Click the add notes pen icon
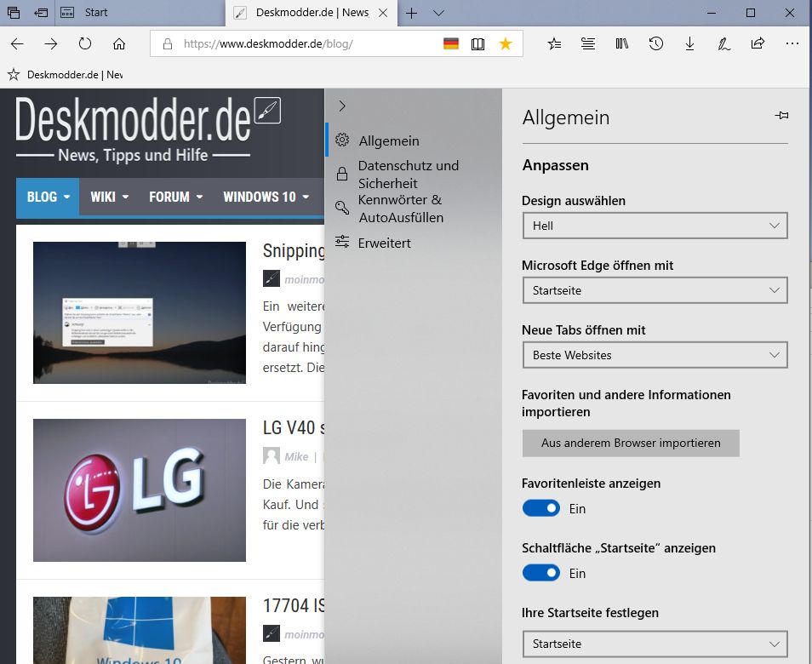This screenshot has height=664, width=812. (723, 44)
